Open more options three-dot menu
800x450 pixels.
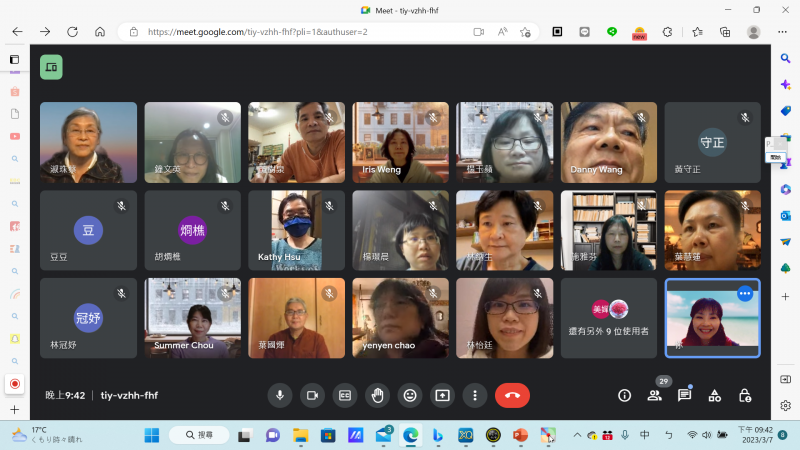click(475, 395)
